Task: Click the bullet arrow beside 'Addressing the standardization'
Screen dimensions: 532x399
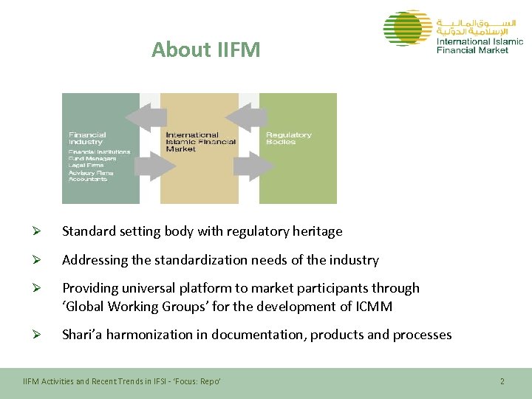Action: click(x=37, y=260)
